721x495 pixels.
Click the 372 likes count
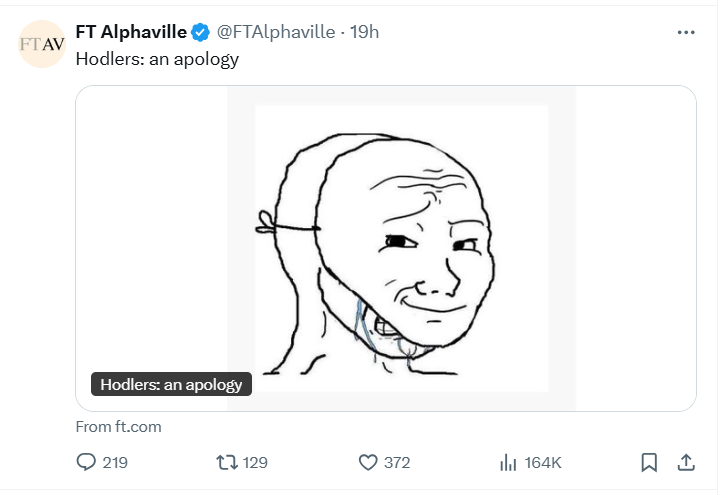pyautogui.click(x=397, y=462)
